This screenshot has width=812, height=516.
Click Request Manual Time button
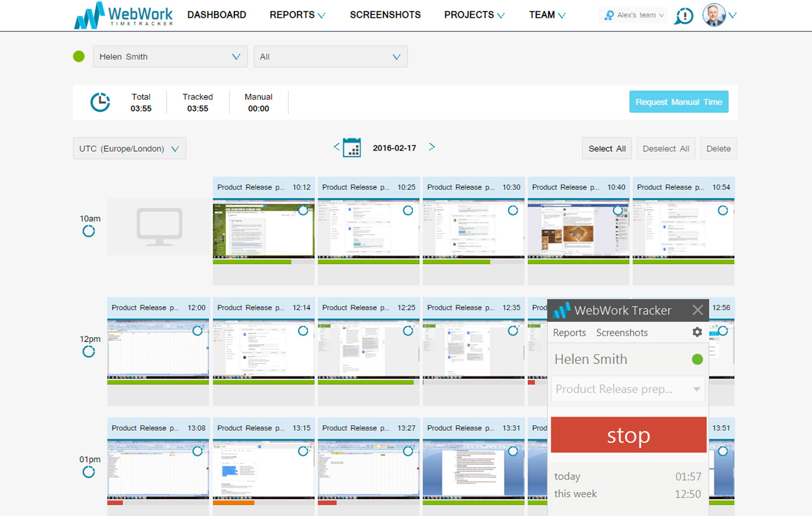pos(679,102)
